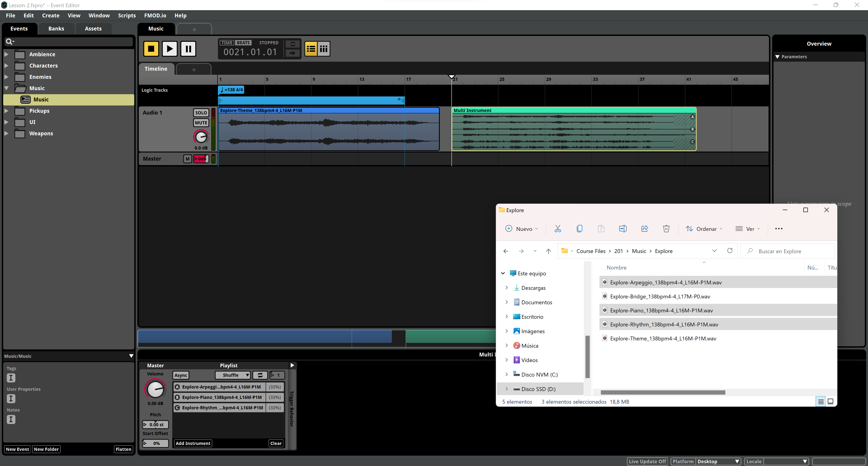Click Add Instrument button

(193, 443)
